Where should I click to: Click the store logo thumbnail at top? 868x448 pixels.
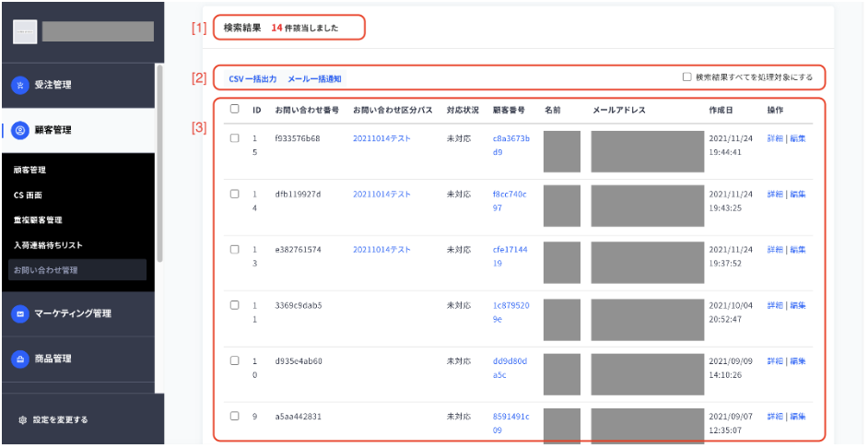[25, 32]
